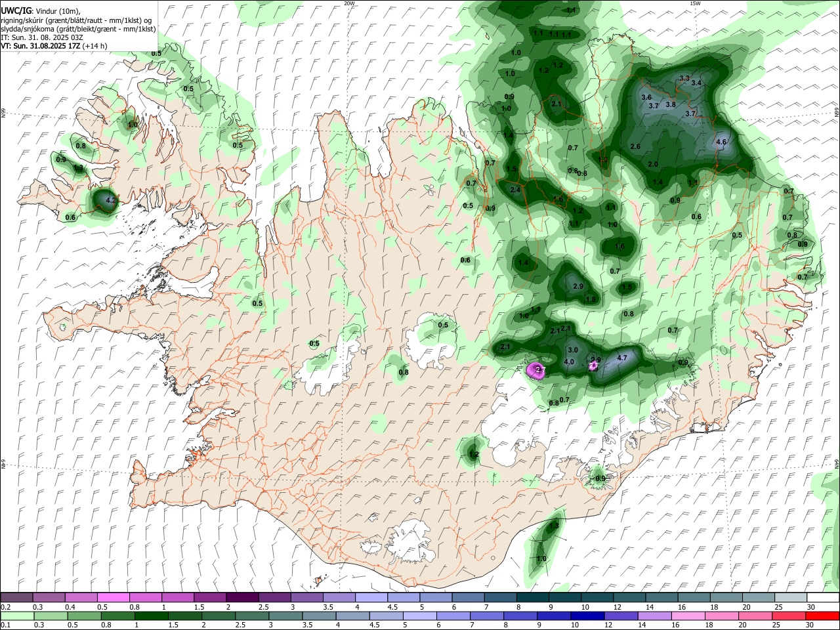Click the 4.0 precipitation value on the map
The width and height of the screenshot is (840, 630).
coord(570,362)
